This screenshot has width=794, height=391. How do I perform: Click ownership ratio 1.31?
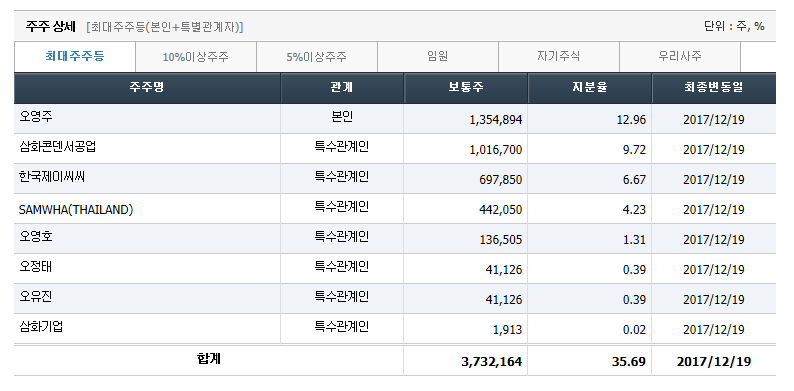tap(634, 240)
